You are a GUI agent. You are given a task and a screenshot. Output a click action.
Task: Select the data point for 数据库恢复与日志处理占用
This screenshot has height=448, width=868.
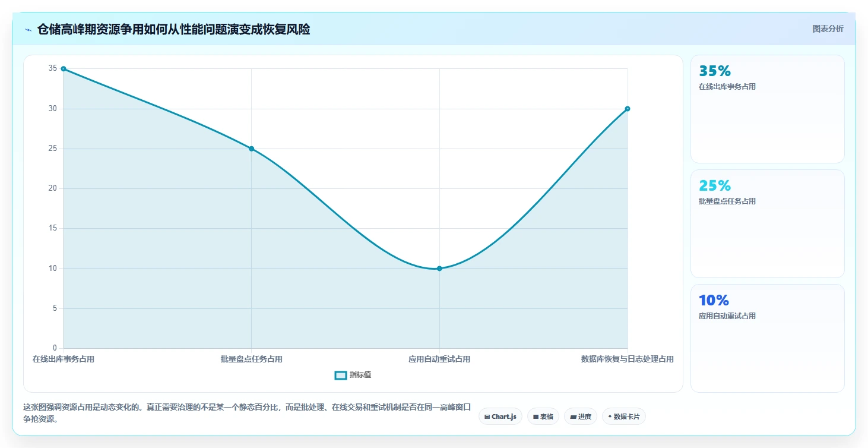(x=628, y=109)
